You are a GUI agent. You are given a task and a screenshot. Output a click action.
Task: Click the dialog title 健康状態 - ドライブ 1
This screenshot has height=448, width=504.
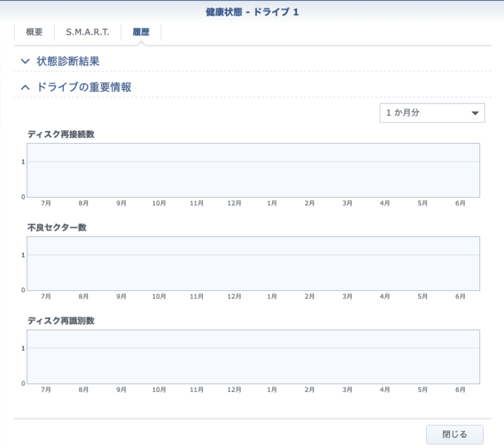pyautogui.click(x=252, y=11)
